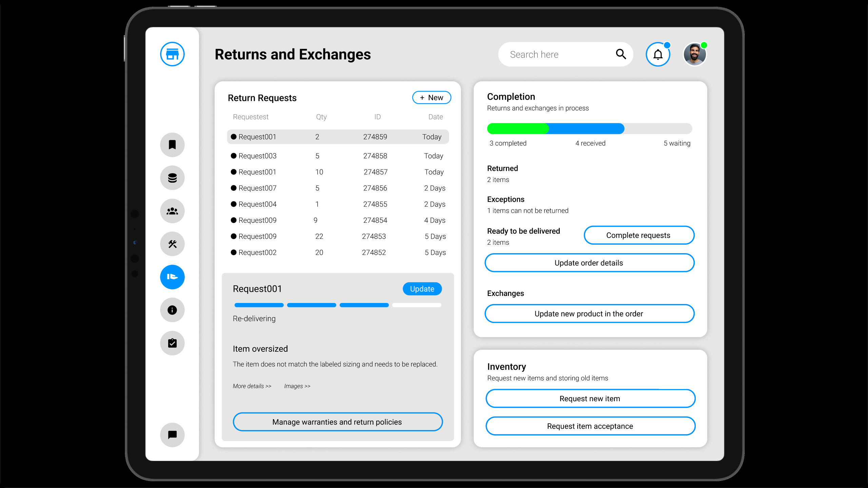
Task: Open the info panel from the sidebar
Action: 172,310
